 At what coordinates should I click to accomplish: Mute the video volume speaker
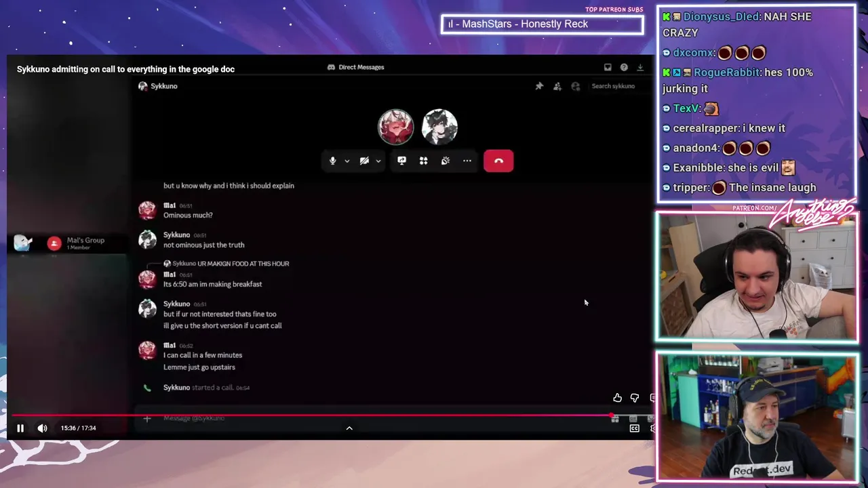click(x=42, y=428)
